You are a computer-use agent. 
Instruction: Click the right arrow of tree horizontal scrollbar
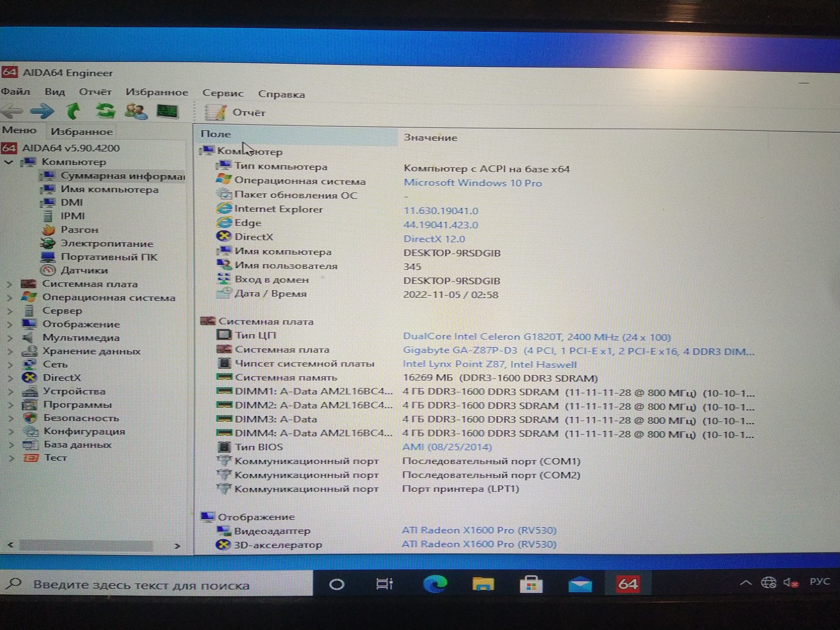(x=177, y=546)
